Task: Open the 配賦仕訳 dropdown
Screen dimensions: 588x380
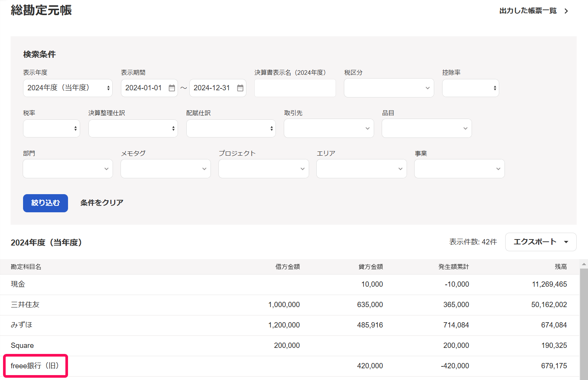Action: coord(231,128)
